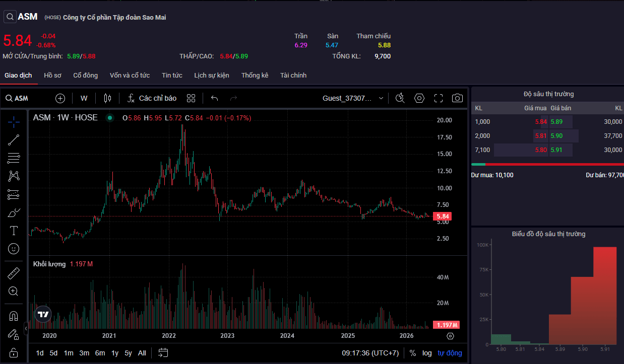Select the pattern drawing tool
This screenshot has height=364, width=624.
click(14, 176)
